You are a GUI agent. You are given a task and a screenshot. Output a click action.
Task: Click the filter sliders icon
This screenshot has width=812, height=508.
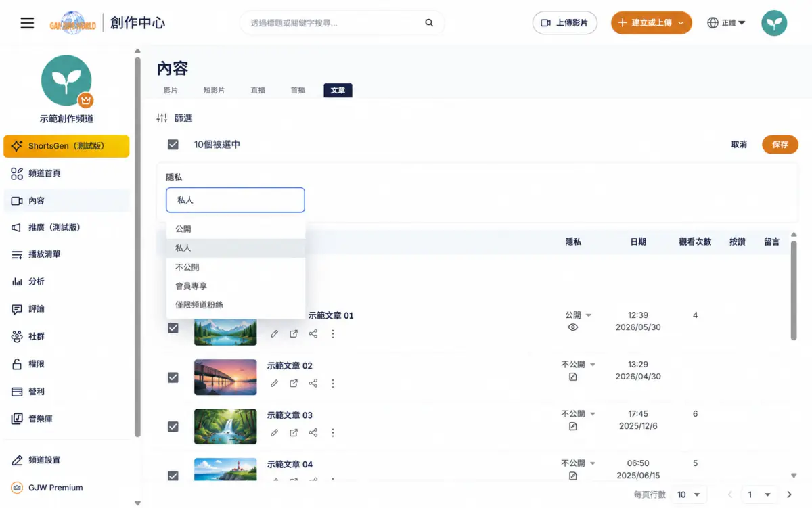coord(162,118)
